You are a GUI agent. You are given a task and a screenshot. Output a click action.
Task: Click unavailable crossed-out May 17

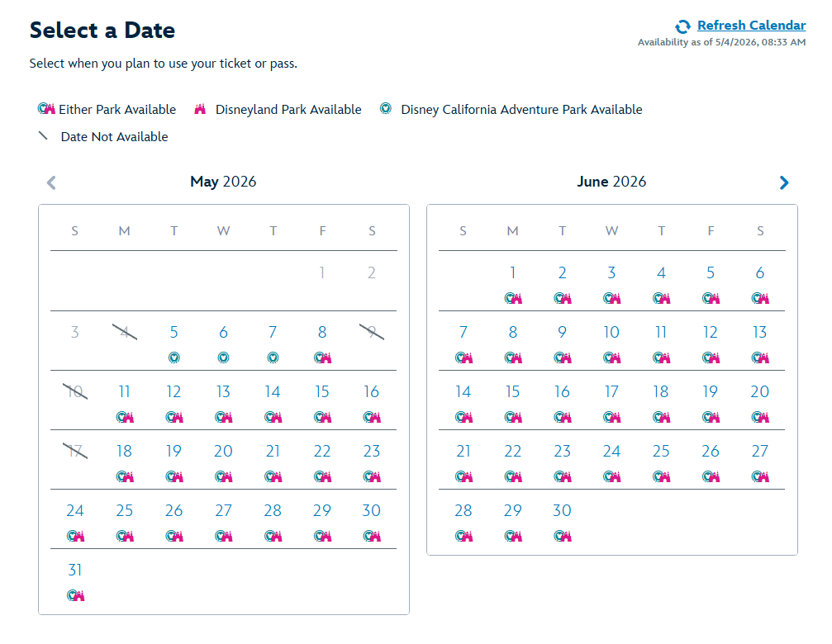(x=75, y=451)
